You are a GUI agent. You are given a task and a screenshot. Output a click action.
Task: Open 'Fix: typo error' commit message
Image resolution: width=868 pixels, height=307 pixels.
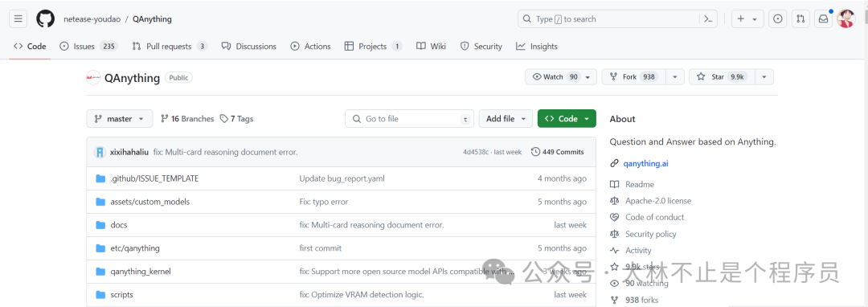pyautogui.click(x=324, y=202)
